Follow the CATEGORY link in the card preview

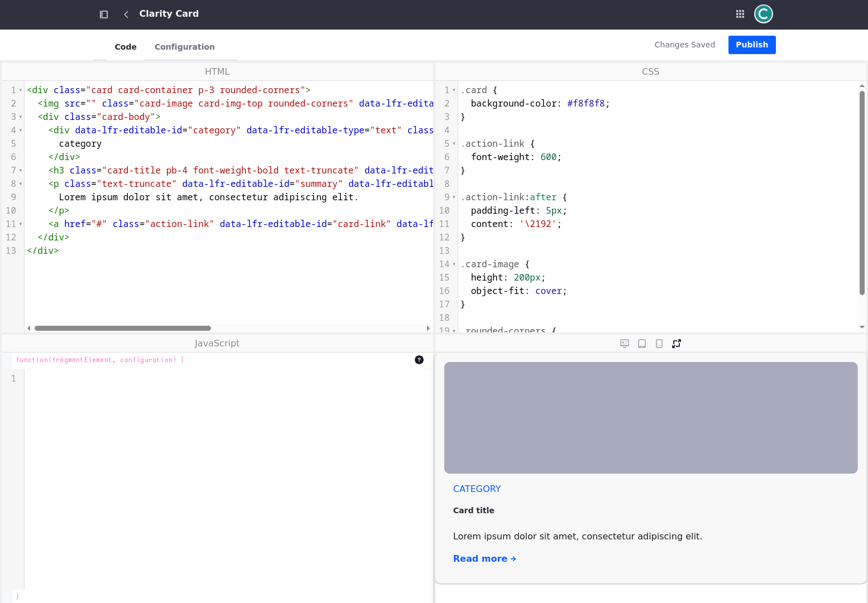point(477,489)
